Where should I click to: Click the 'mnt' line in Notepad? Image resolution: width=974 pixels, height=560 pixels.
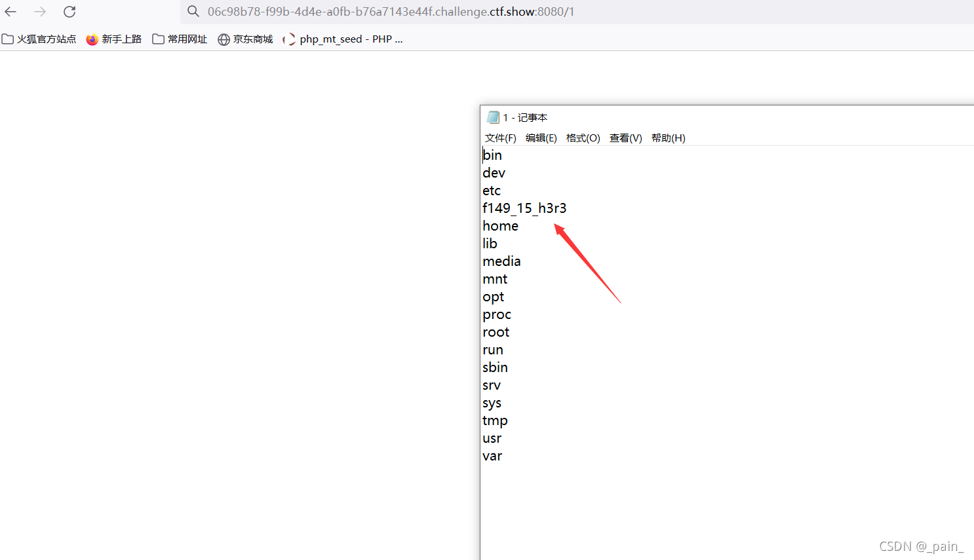(495, 279)
